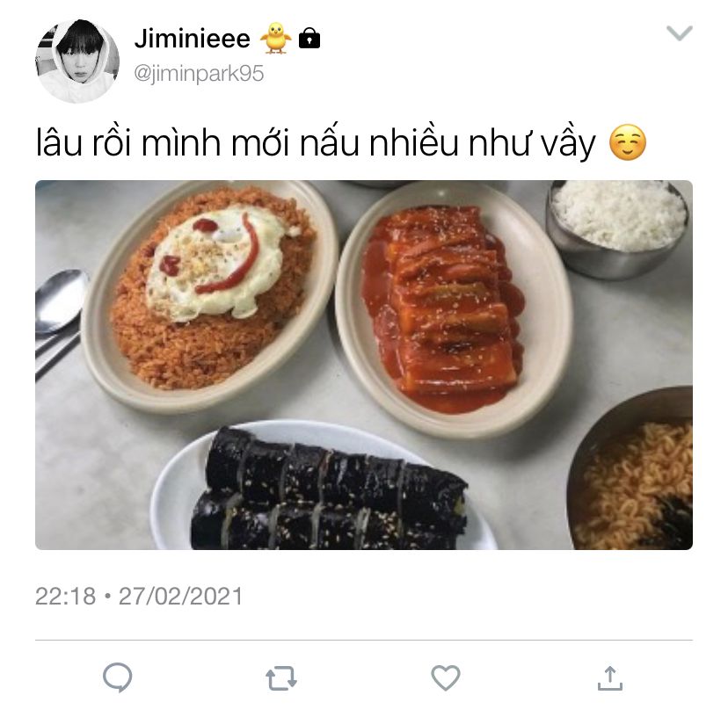Screen dimensions: 728x717
Task: Expand the tweet options chevron
Action: tap(680, 33)
